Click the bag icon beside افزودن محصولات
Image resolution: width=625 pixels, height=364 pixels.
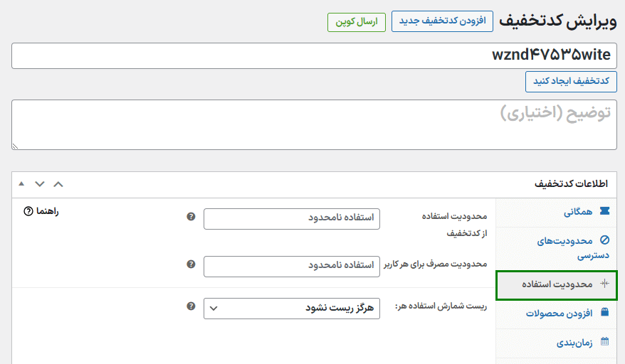604,312
